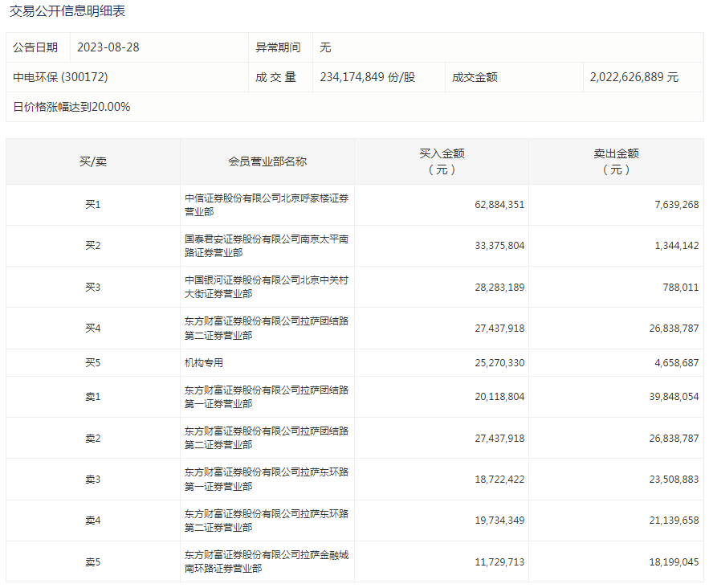The image size is (709, 588).
Task: Click the 买/卖 column header
Action: (x=92, y=161)
